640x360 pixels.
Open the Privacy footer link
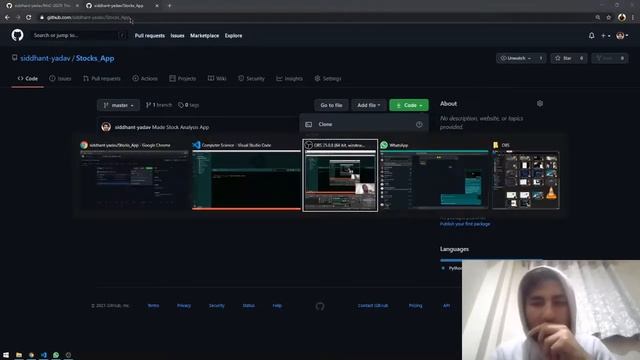pyautogui.click(x=184, y=306)
